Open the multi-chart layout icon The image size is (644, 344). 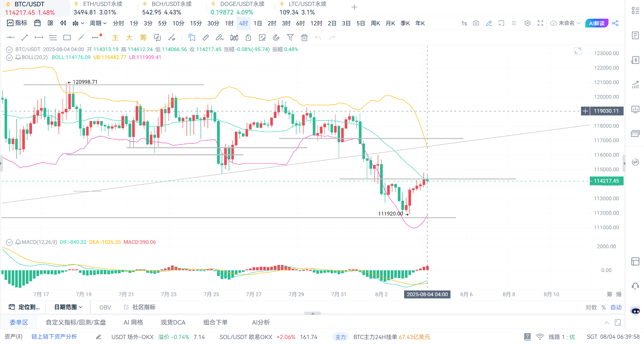(x=50, y=23)
